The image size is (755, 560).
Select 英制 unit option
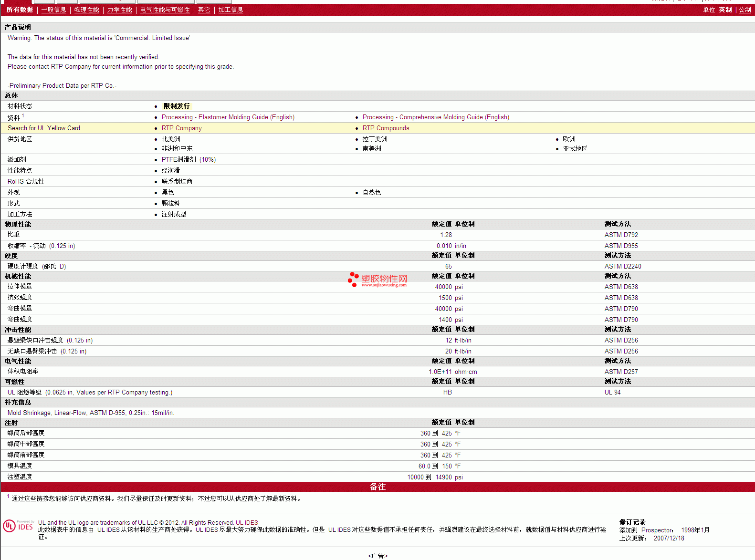(x=725, y=10)
